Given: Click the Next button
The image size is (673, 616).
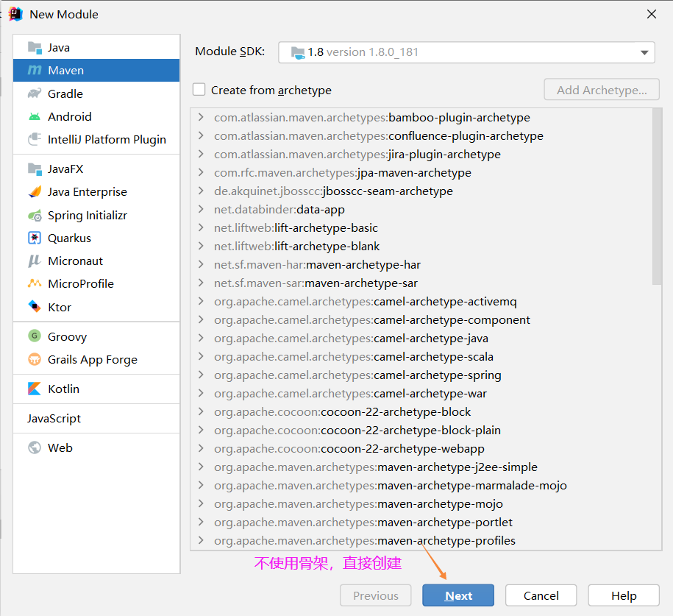Looking at the screenshot, I should (458, 595).
